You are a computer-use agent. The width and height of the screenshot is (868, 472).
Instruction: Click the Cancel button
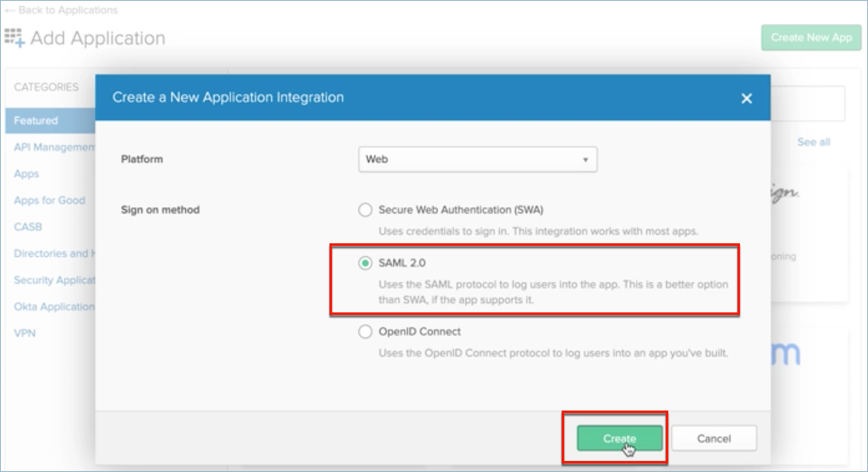(x=714, y=438)
